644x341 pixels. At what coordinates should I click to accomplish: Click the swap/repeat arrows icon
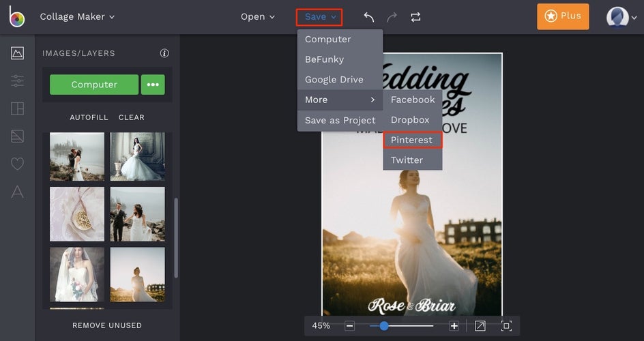point(415,17)
